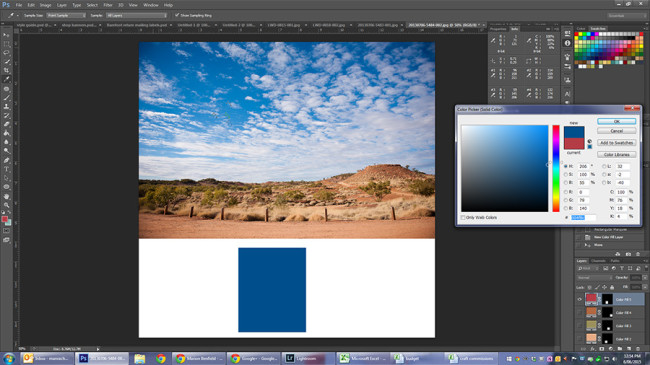Open the Window menu
The width and height of the screenshot is (650, 365).
pyautogui.click(x=150, y=5)
